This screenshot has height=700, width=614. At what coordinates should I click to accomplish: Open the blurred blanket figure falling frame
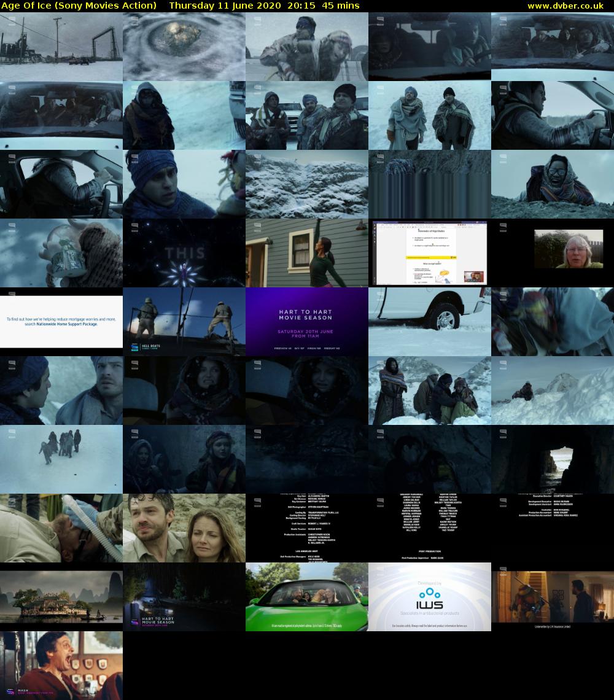553,321
